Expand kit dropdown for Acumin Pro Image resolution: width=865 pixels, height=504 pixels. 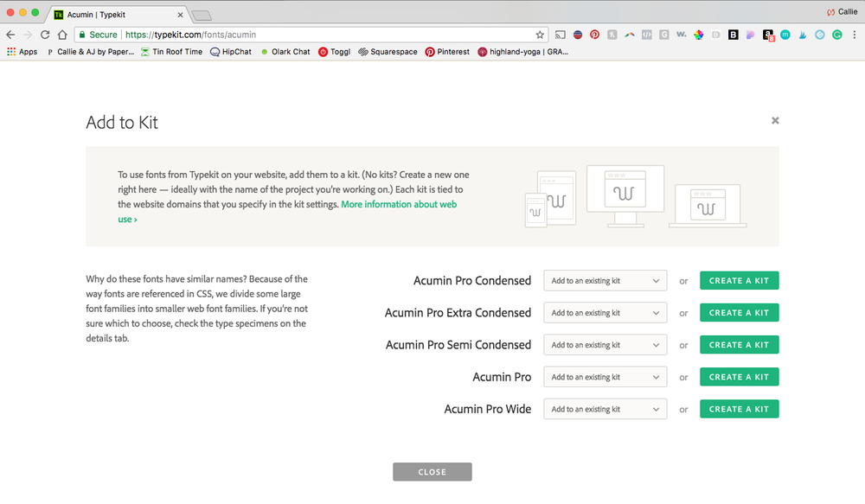[605, 377]
